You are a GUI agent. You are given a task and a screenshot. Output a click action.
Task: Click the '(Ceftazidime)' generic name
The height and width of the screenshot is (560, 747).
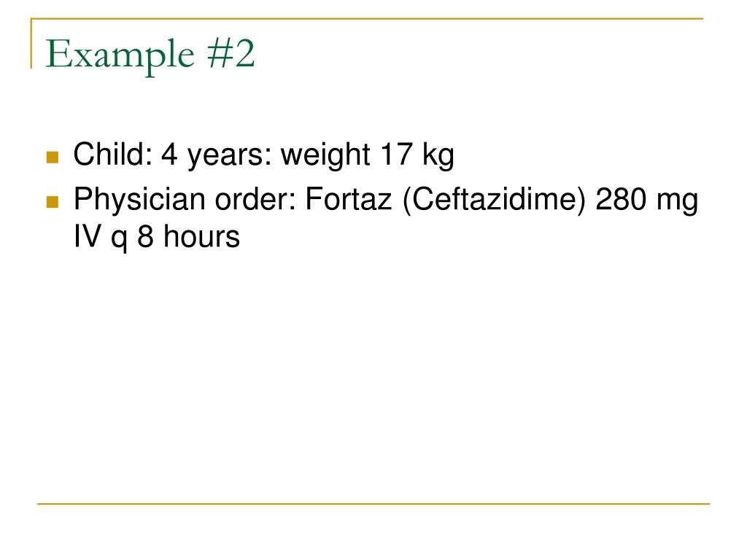coord(494,200)
